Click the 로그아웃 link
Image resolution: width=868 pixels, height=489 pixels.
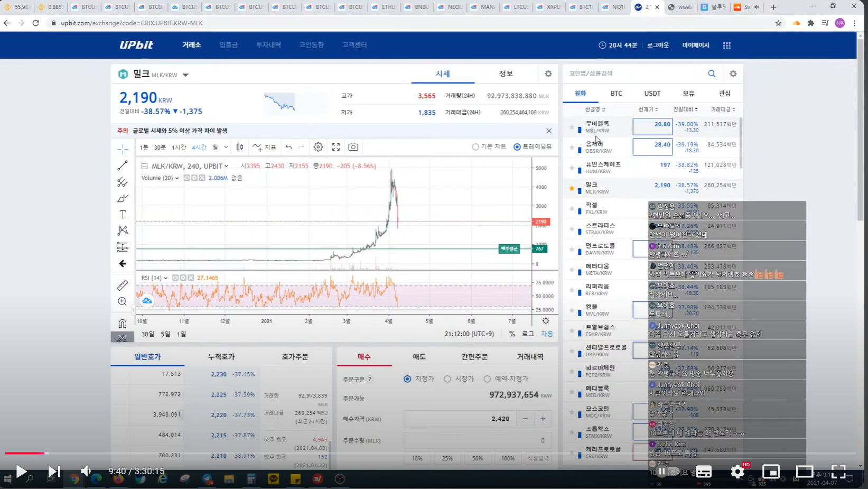658,45
